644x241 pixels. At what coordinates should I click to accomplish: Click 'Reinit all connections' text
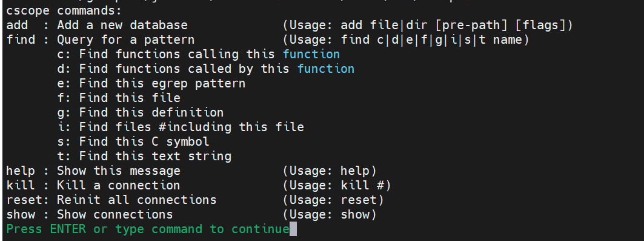coord(136,200)
